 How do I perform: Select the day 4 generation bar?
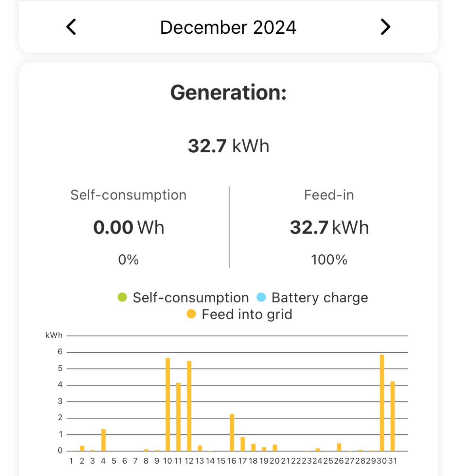[103, 440]
